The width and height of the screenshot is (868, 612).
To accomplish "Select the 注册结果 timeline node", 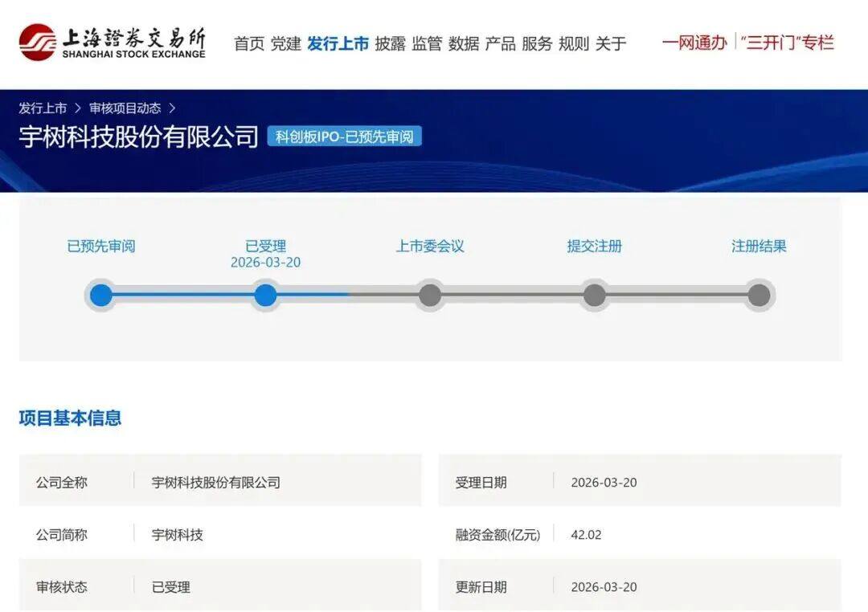I will 759,295.
